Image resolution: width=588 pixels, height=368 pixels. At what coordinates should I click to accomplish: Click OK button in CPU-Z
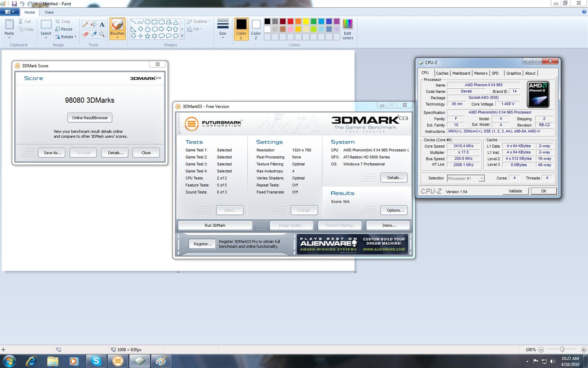(544, 191)
